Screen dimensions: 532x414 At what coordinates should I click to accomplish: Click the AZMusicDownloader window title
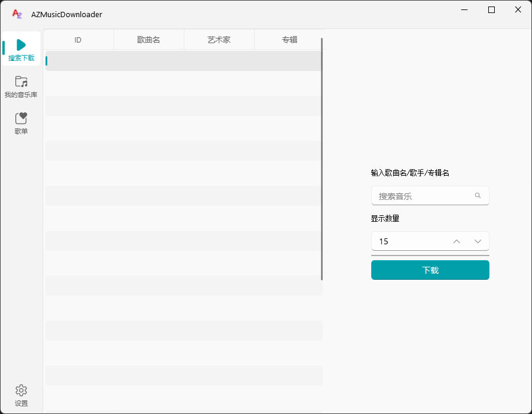point(66,15)
